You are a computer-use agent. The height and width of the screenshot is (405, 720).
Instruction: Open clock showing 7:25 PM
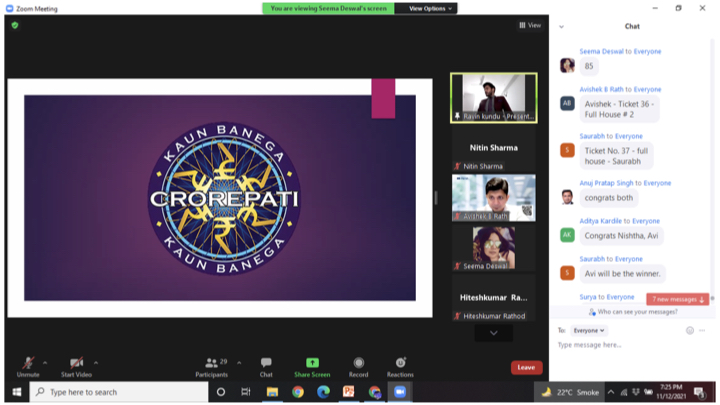click(671, 392)
